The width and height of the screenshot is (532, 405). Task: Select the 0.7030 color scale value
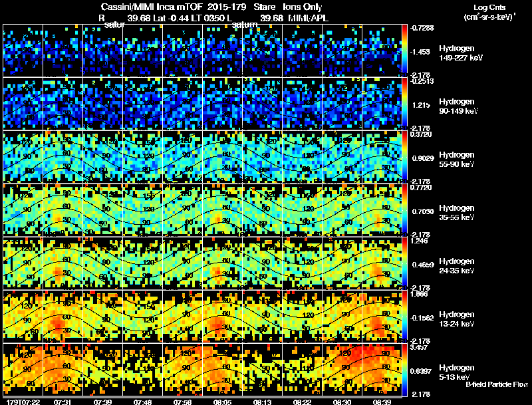(x=423, y=211)
